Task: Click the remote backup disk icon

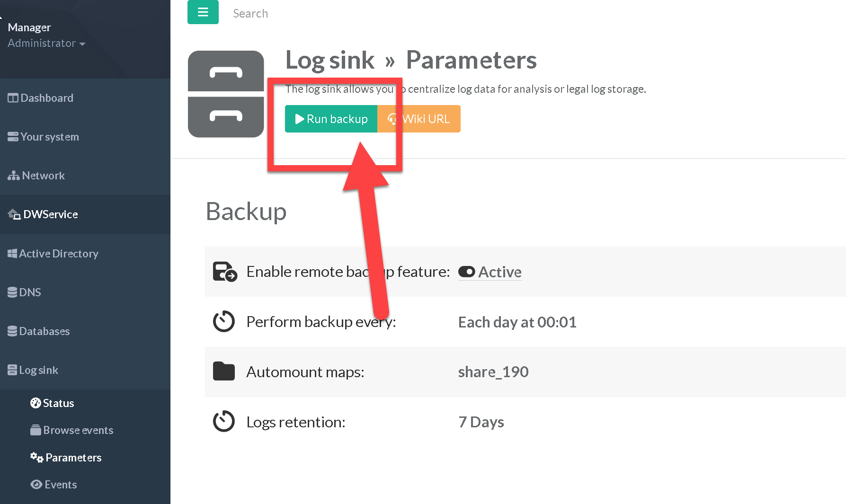Action: [x=224, y=272]
